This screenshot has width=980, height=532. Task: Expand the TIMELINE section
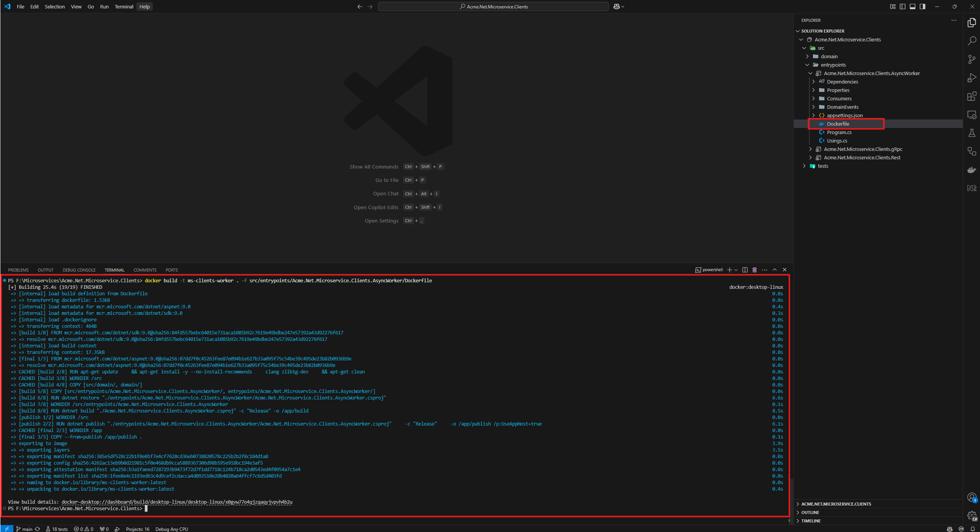click(x=798, y=521)
